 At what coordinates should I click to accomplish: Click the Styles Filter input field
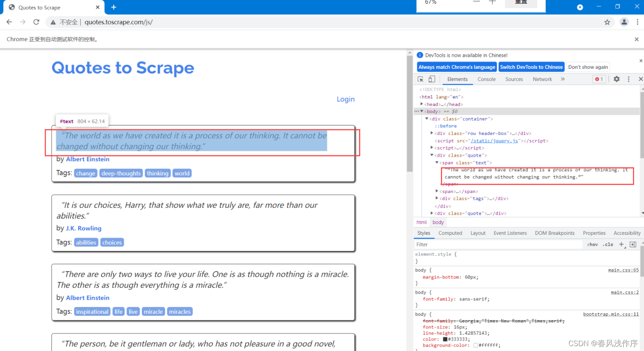[x=498, y=245]
